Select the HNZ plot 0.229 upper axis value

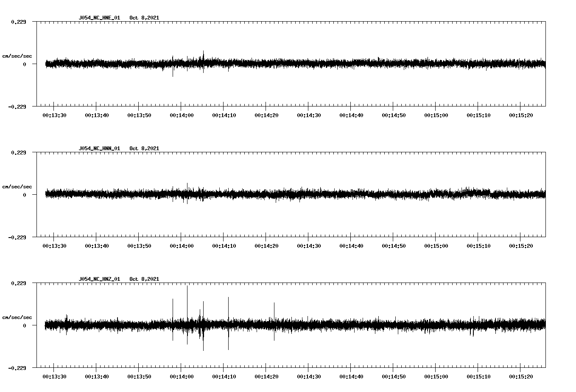(19, 283)
